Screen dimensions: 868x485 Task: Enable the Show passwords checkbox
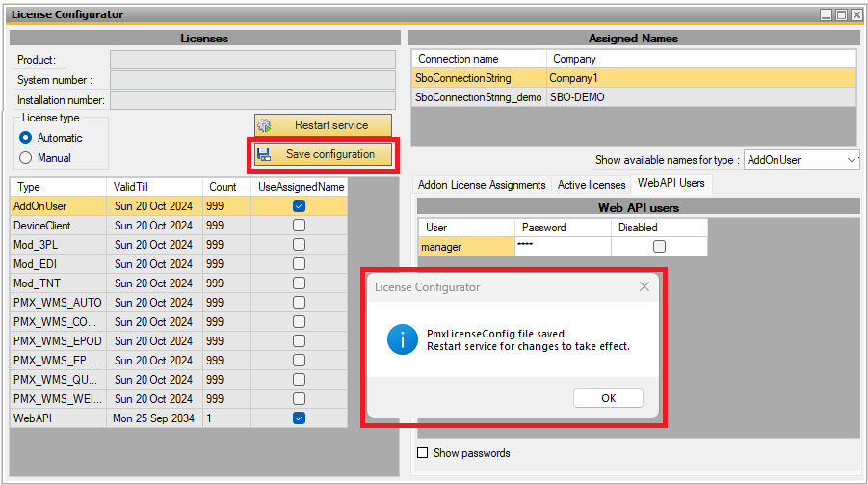click(422, 453)
